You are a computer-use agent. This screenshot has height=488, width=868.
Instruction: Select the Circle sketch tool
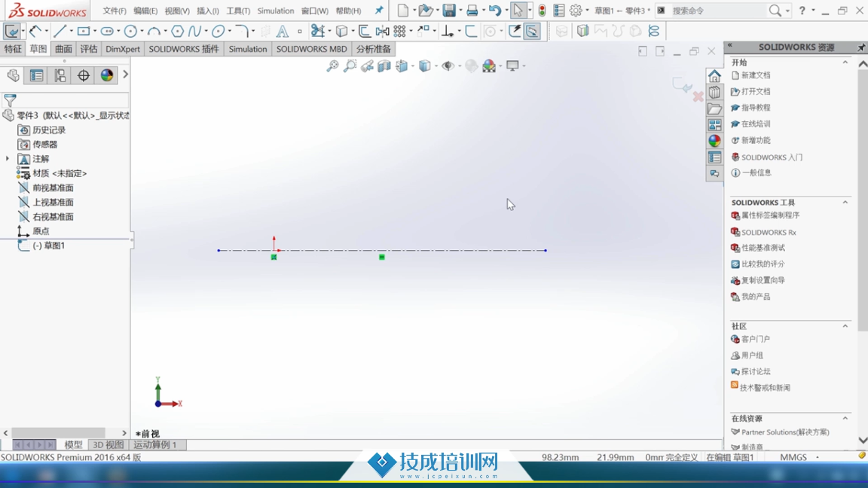[130, 31]
